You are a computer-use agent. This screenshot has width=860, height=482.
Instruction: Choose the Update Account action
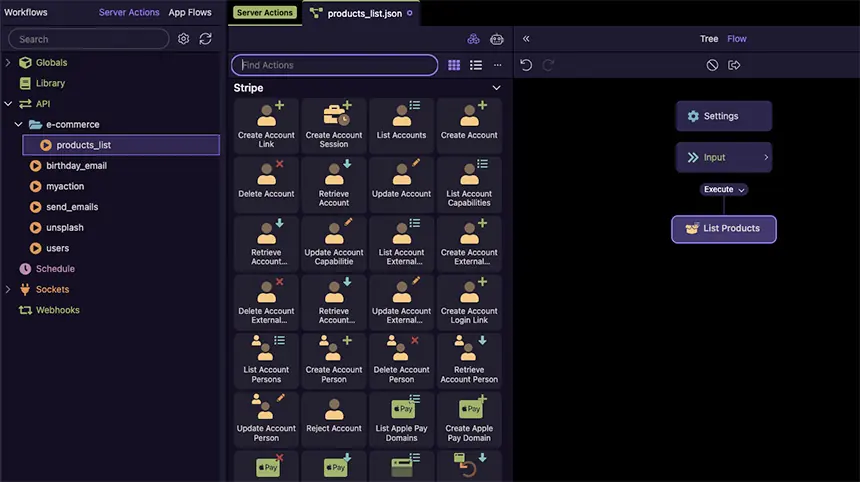coord(401,184)
